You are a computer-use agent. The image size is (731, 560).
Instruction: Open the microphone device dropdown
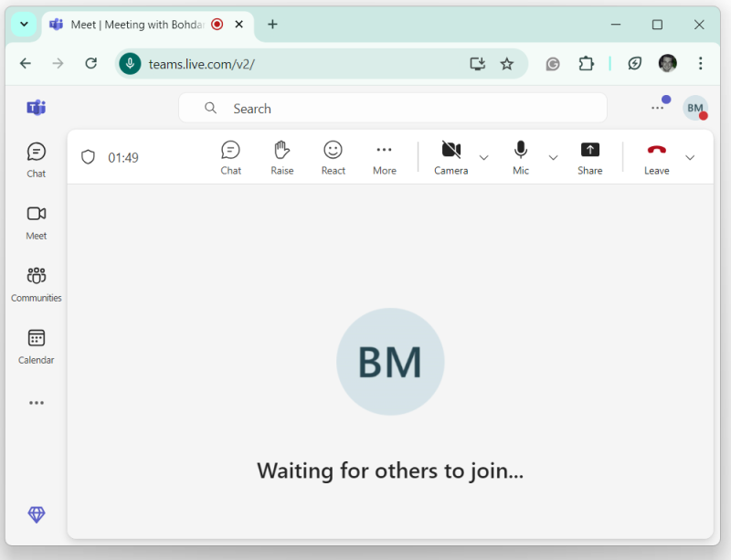[x=553, y=157]
